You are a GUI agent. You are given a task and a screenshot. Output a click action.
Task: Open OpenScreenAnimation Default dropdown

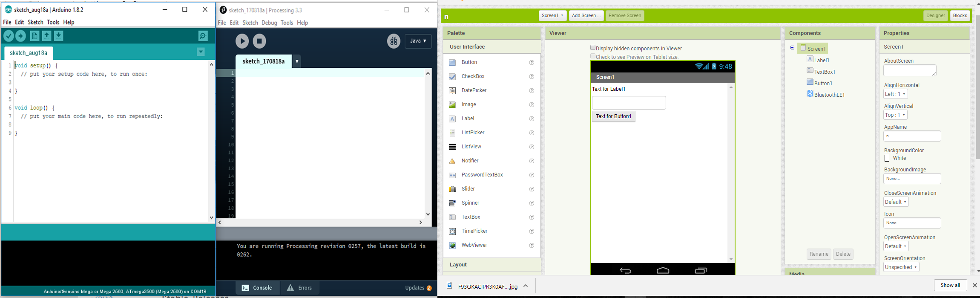tap(896, 246)
